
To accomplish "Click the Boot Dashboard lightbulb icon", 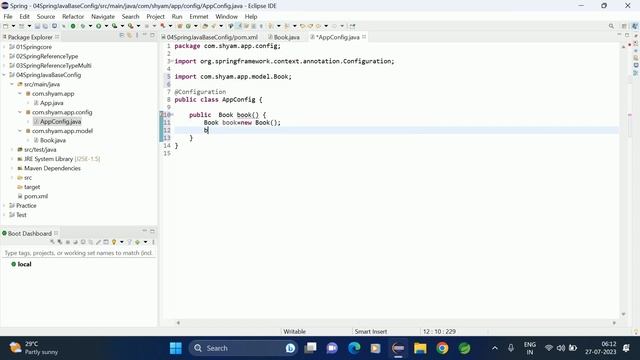I will [x=114, y=242].
